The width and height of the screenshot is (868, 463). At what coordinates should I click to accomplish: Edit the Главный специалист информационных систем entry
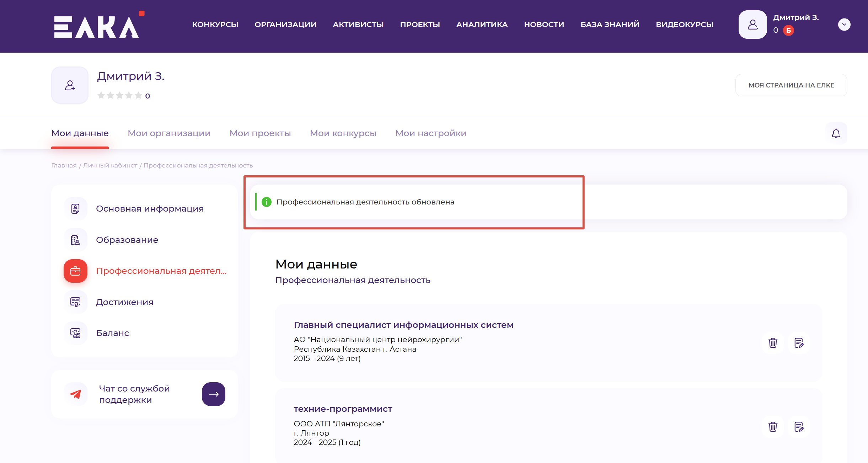[x=799, y=343]
